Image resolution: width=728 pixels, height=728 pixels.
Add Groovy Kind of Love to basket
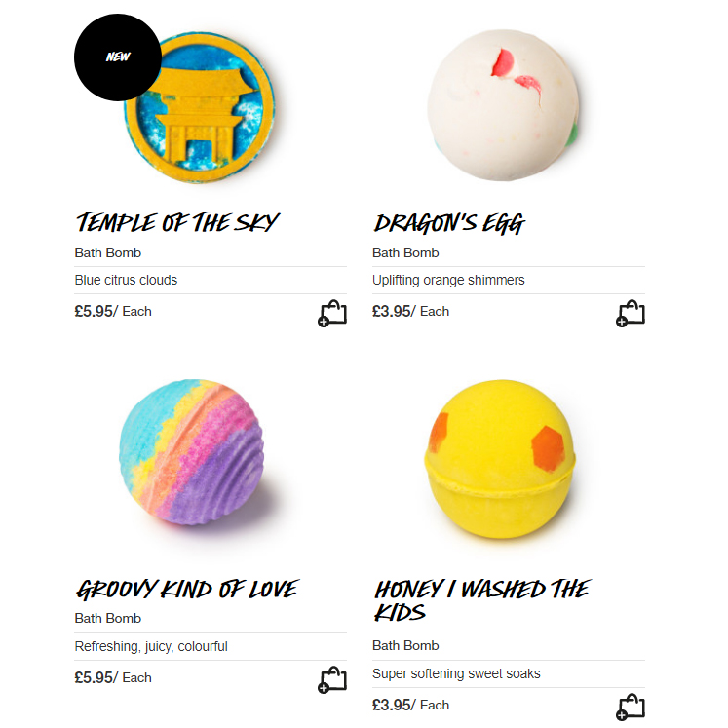(x=332, y=679)
